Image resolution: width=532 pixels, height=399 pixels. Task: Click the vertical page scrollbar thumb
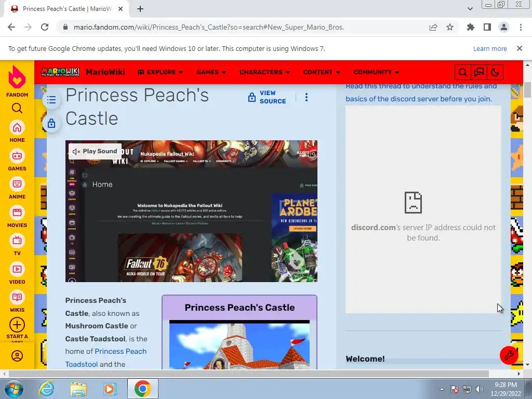click(527, 89)
